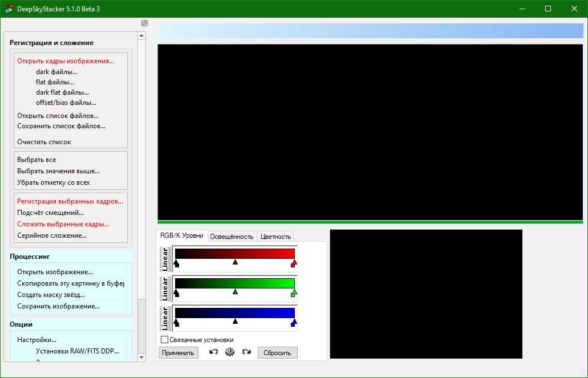588x378 pixels.
Task: Click the green channel black point marker
Action: 177,293
